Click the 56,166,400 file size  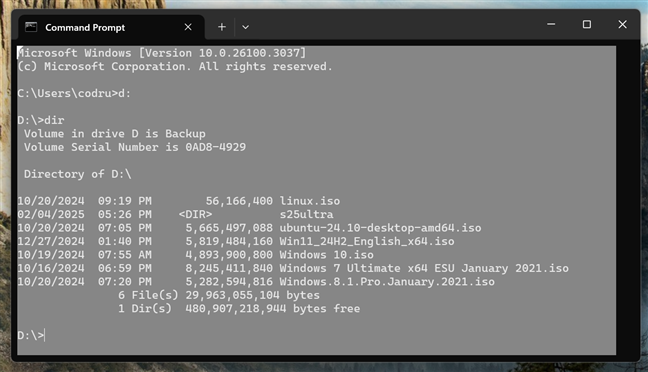click(x=239, y=201)
